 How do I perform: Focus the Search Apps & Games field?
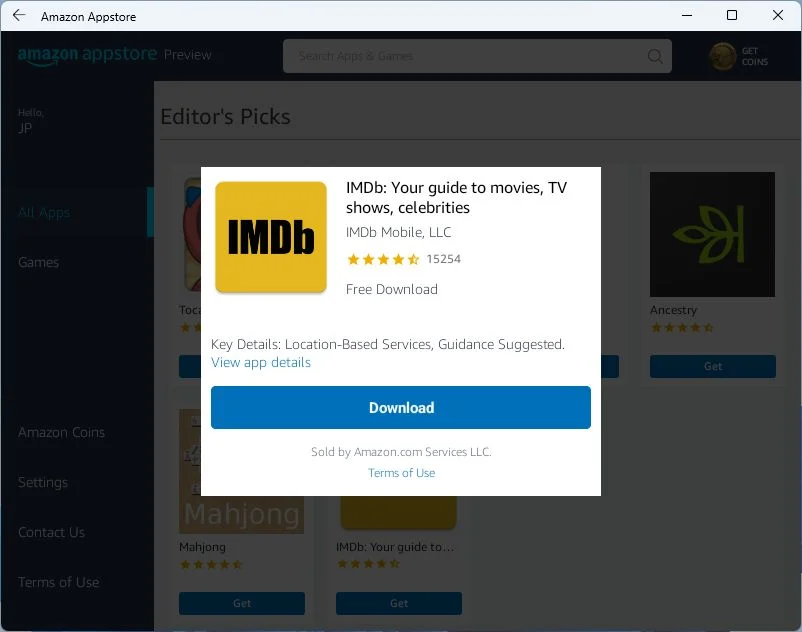point(477,56)
